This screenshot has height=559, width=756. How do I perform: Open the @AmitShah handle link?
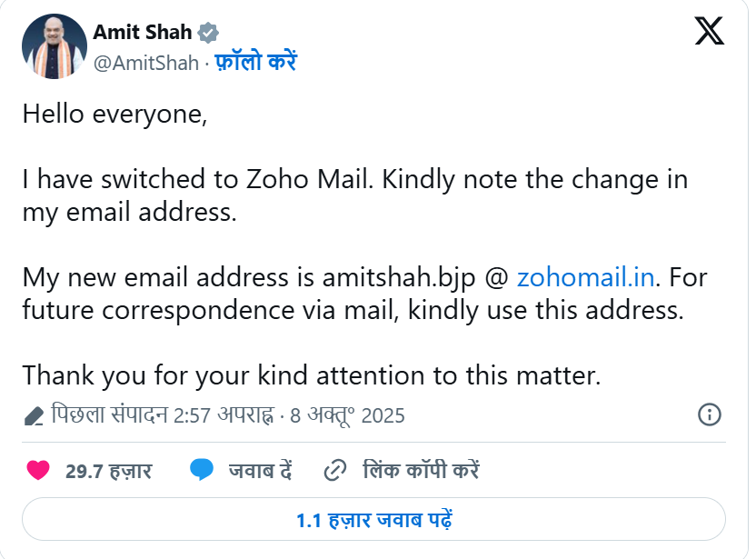click(146, 63)
